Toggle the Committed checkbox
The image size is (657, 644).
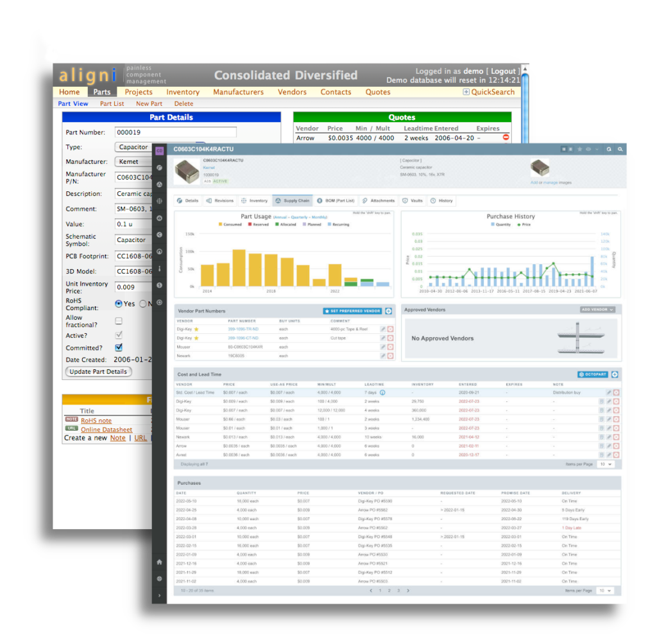119,347
